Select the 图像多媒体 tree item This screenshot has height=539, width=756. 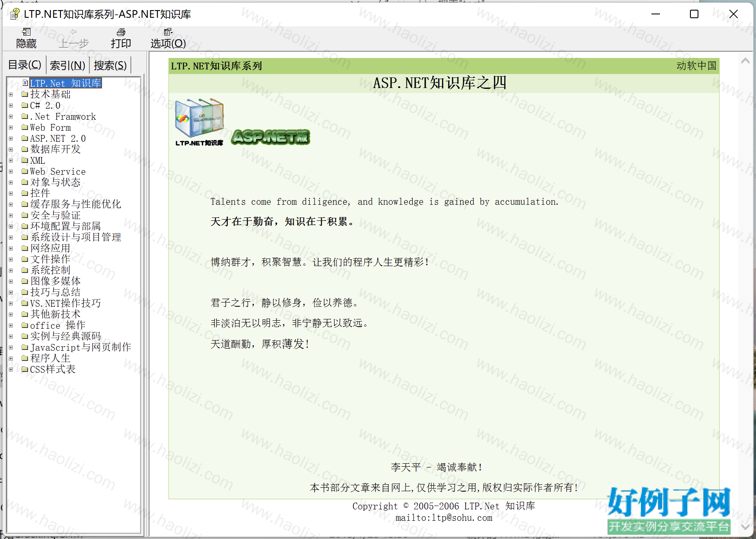tap(55, 281)
